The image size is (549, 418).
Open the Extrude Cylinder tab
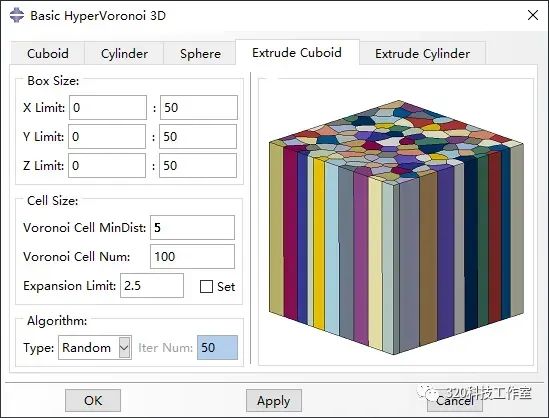(x=422, y=54)
